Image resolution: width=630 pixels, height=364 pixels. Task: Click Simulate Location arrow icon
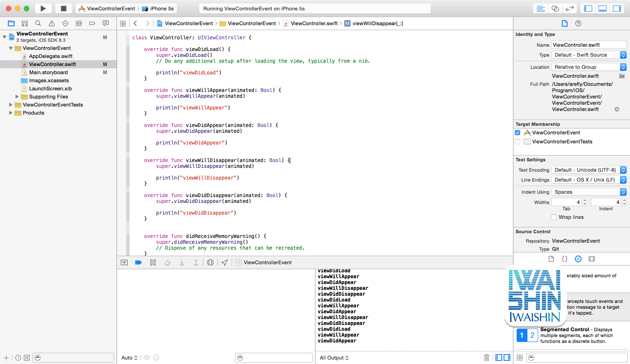(225, 262)
